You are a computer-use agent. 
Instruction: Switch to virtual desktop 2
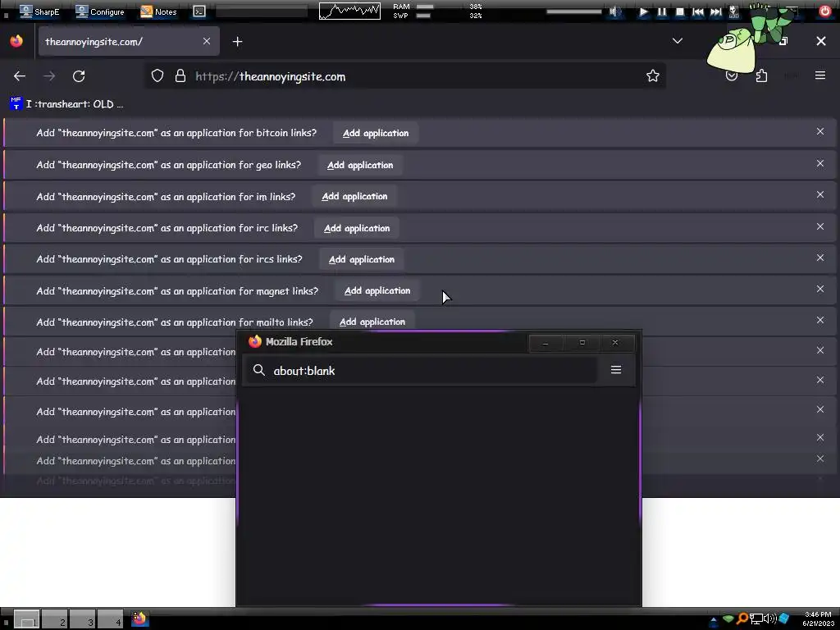(x=55, y=619)
